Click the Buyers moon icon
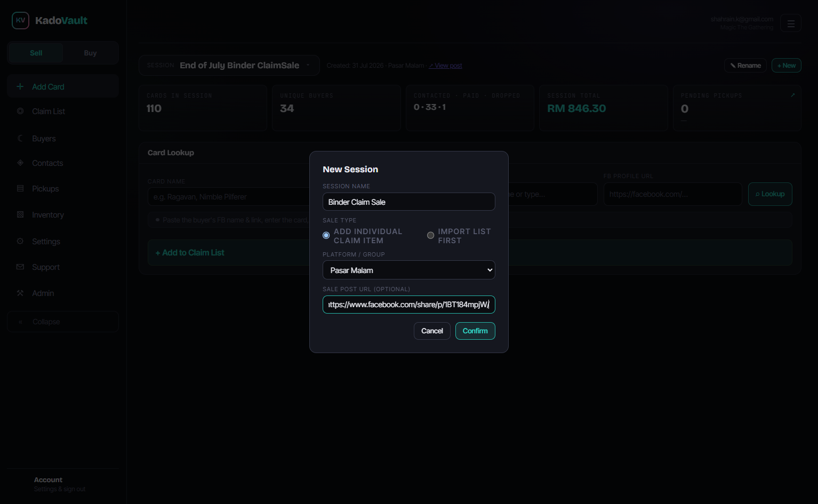This screenshot has height=504, width=818. (x=20, y=138)
